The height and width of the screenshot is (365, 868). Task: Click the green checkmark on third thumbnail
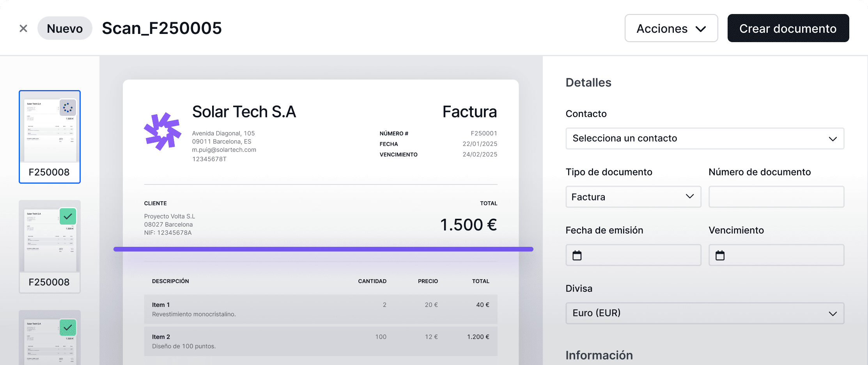68,328
